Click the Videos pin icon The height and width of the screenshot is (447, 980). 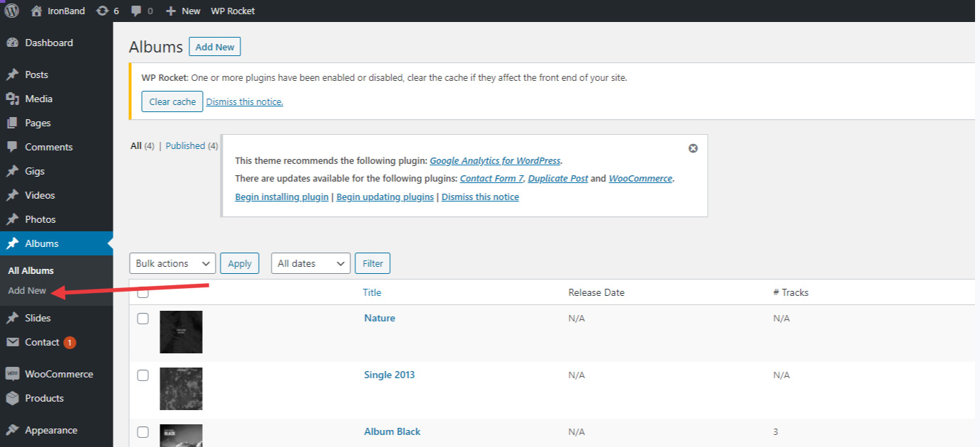coord(12,195)
